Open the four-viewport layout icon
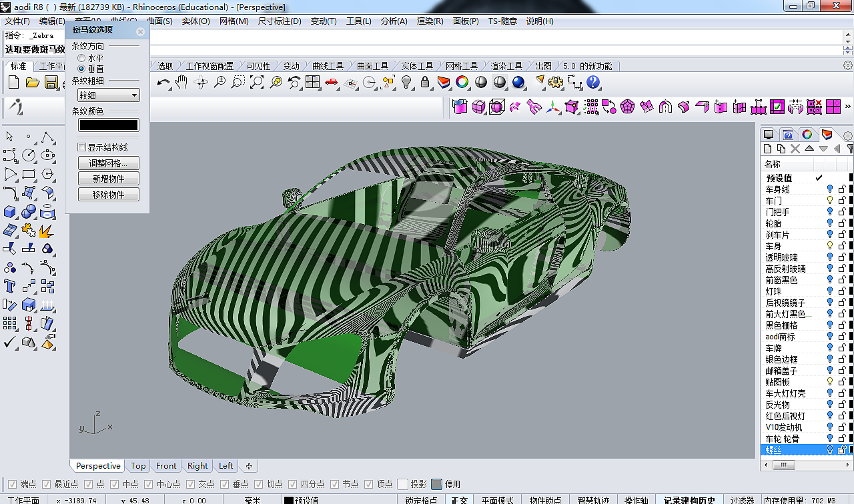Screen dimensions: 854x504 (x=313, y=82)
